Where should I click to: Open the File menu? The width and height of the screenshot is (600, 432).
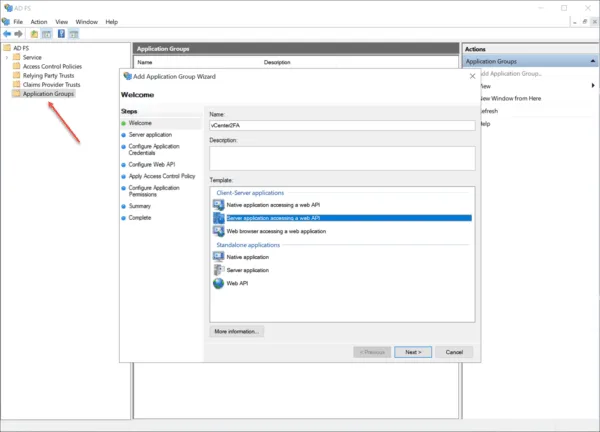coord(18,22)
